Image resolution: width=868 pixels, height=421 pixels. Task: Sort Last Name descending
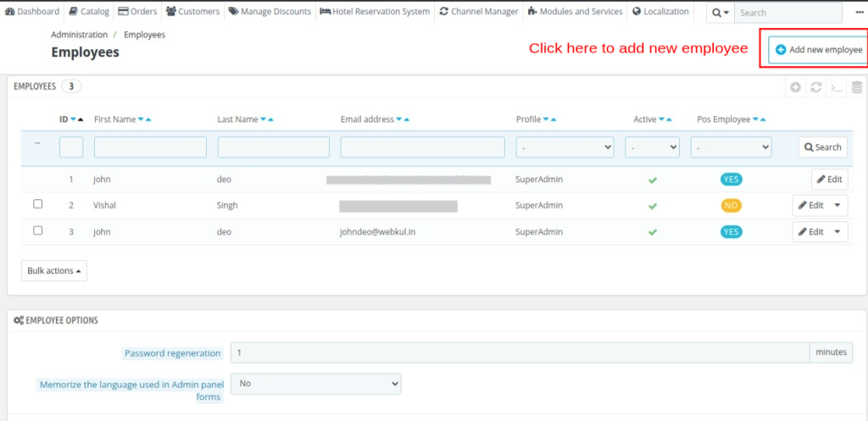coord(263,119)
